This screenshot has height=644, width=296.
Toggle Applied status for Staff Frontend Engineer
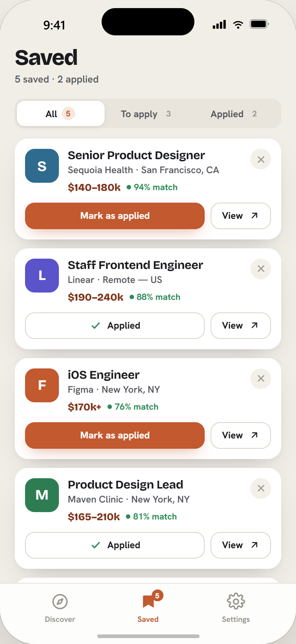[115, 326]
